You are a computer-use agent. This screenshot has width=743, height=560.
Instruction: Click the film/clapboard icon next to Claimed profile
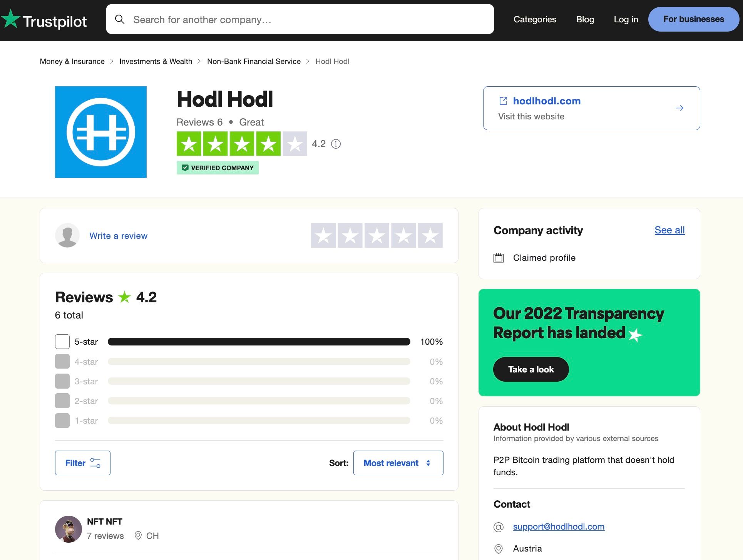point(499,257)
